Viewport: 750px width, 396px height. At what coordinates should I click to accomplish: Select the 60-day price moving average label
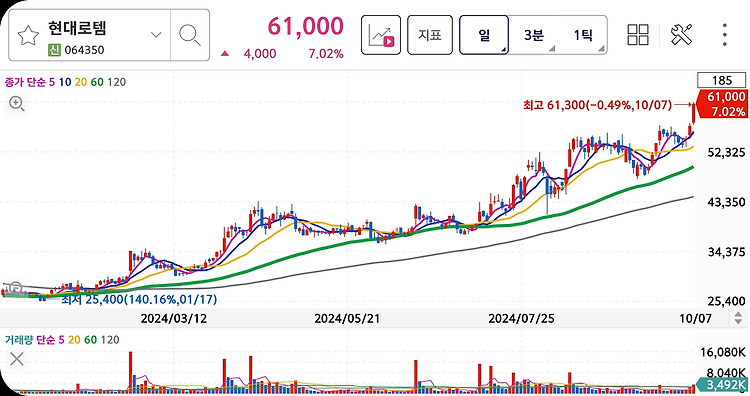(97, 82)
